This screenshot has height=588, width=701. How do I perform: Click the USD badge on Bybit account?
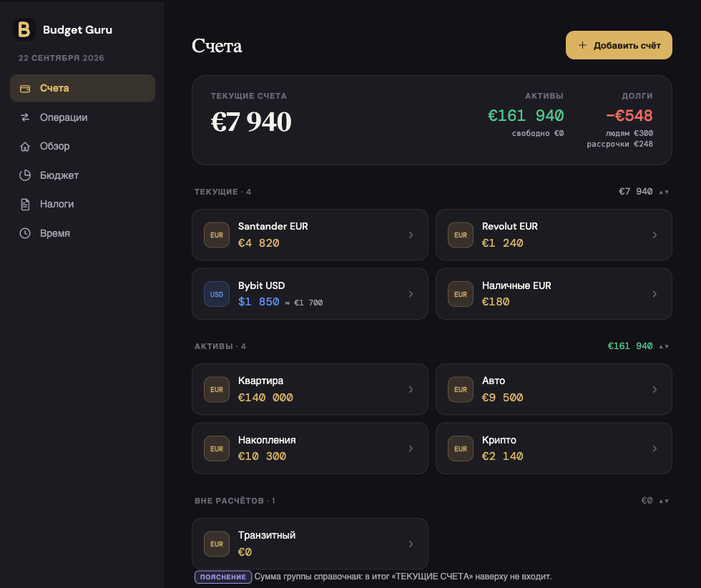click(x=217, y=294)
